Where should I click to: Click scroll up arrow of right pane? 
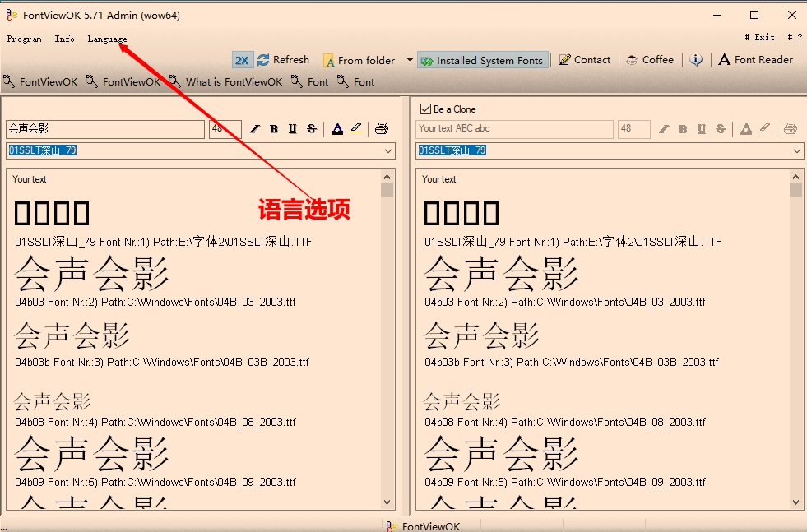tap(795, 177)
